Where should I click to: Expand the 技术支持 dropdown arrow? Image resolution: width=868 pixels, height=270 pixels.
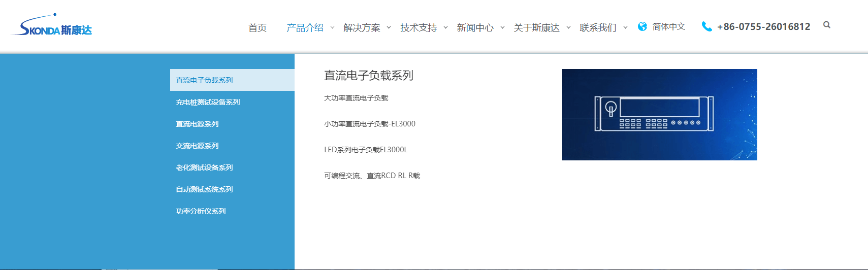pos(445,27)
